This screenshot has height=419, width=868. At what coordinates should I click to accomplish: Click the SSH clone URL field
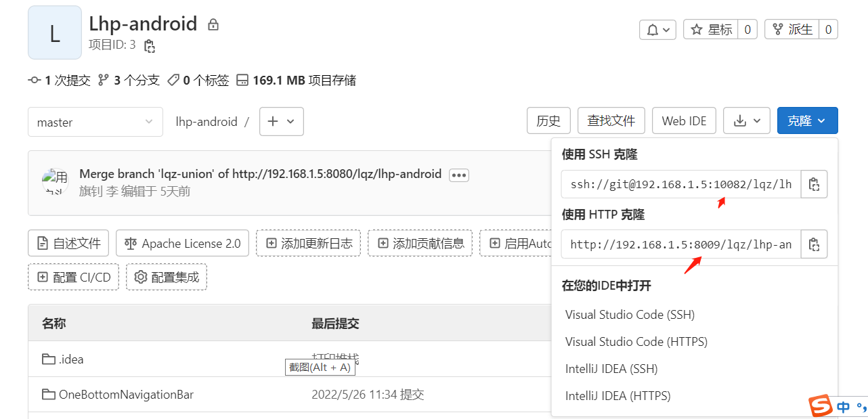pos(680,184)
